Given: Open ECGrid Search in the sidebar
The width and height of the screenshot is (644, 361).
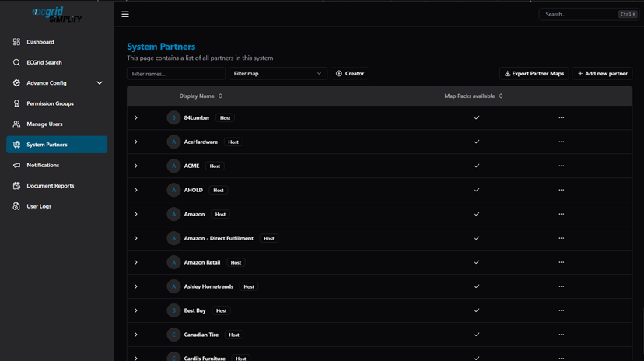Looking at the screenshot, I should click(x=57, y=62).
